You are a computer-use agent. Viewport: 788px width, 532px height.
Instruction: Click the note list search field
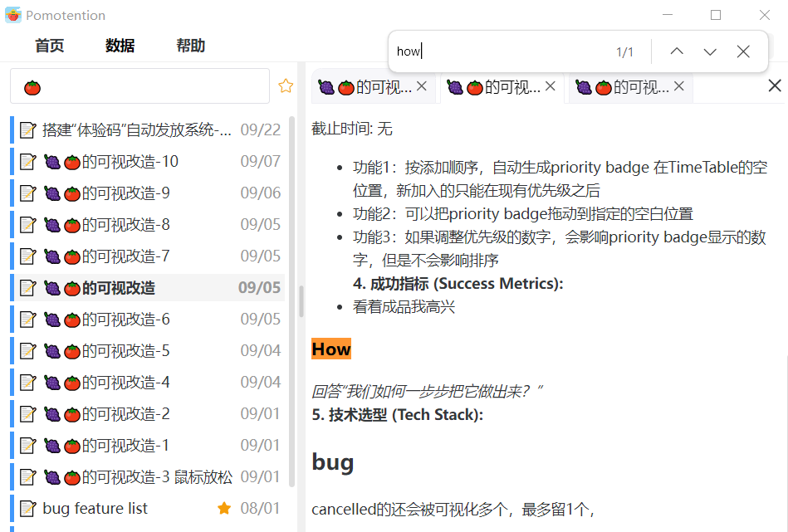click(x=139, y=86)
